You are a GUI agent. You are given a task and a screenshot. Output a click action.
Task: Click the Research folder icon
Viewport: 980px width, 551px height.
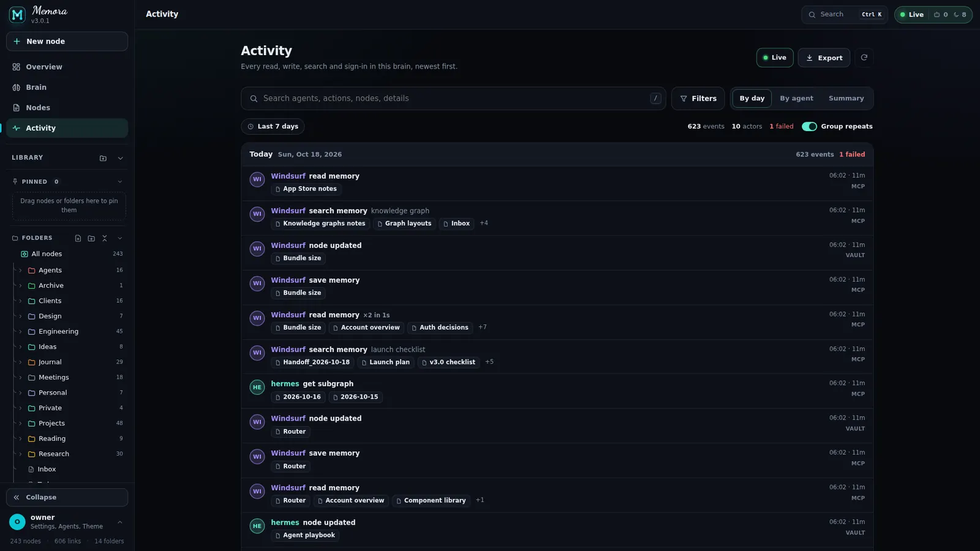[32, 454]
